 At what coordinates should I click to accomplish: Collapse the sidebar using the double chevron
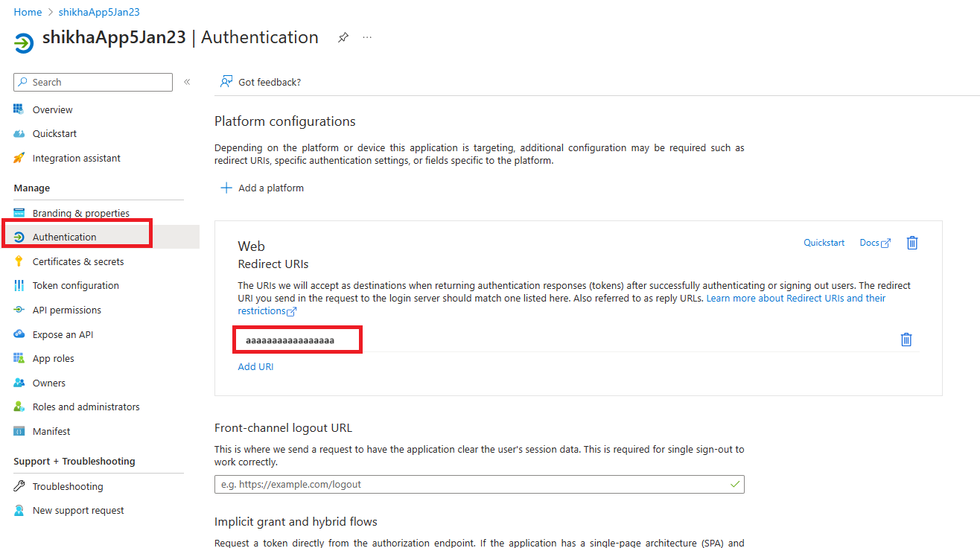coord(187,82)
